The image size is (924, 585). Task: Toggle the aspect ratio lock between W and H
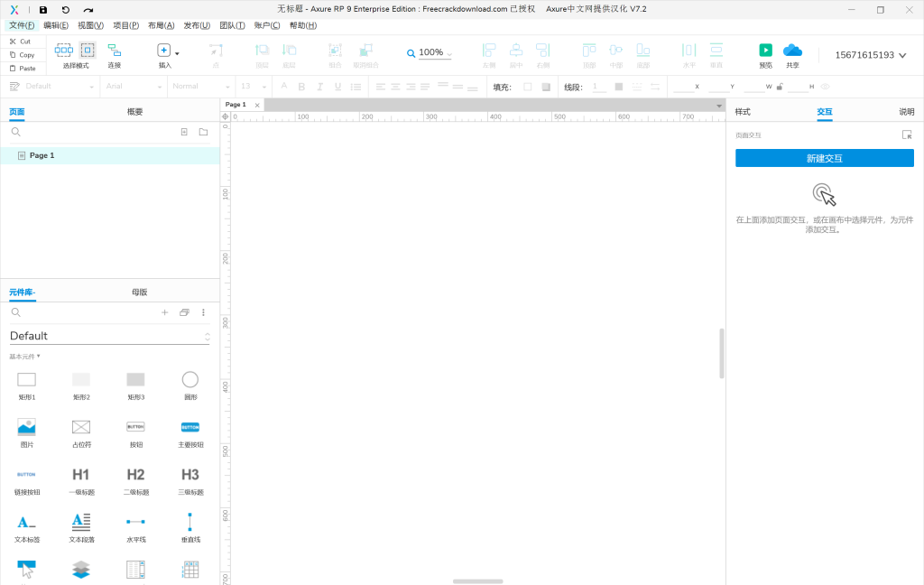[x=780, y=87]
